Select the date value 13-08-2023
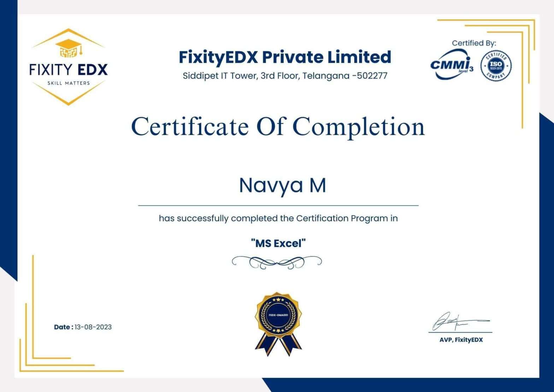Viewport: 554px width, 392px height. pos(93,327)
